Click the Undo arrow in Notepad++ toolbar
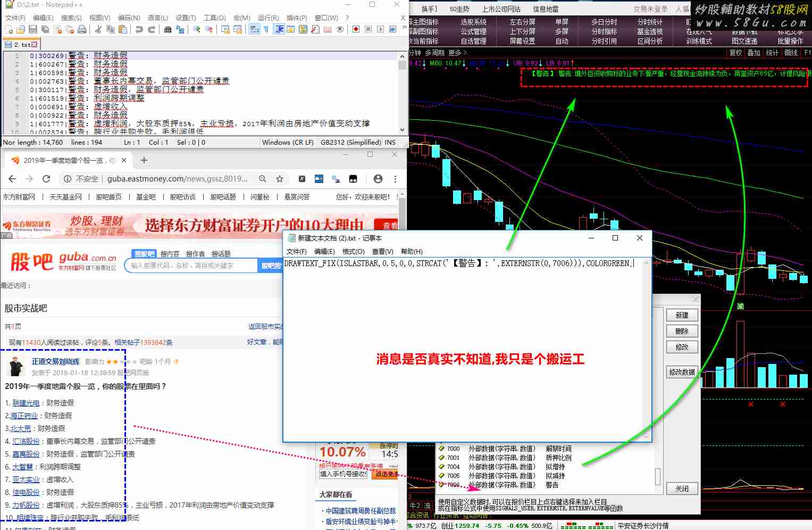812x530 pixels. [x=139, y=29]
